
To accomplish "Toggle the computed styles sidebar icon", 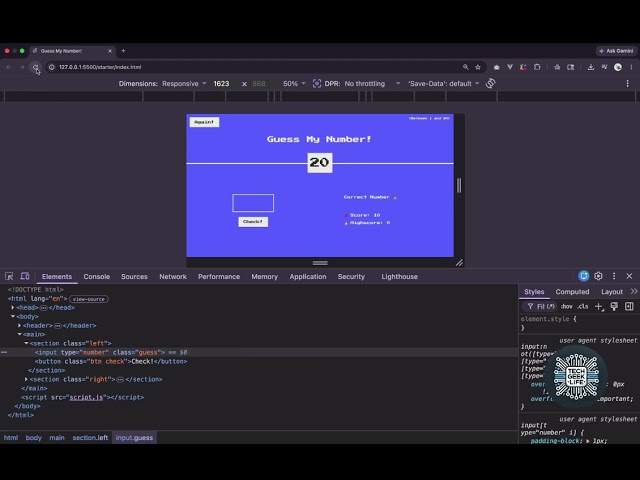I will (629, 307).
